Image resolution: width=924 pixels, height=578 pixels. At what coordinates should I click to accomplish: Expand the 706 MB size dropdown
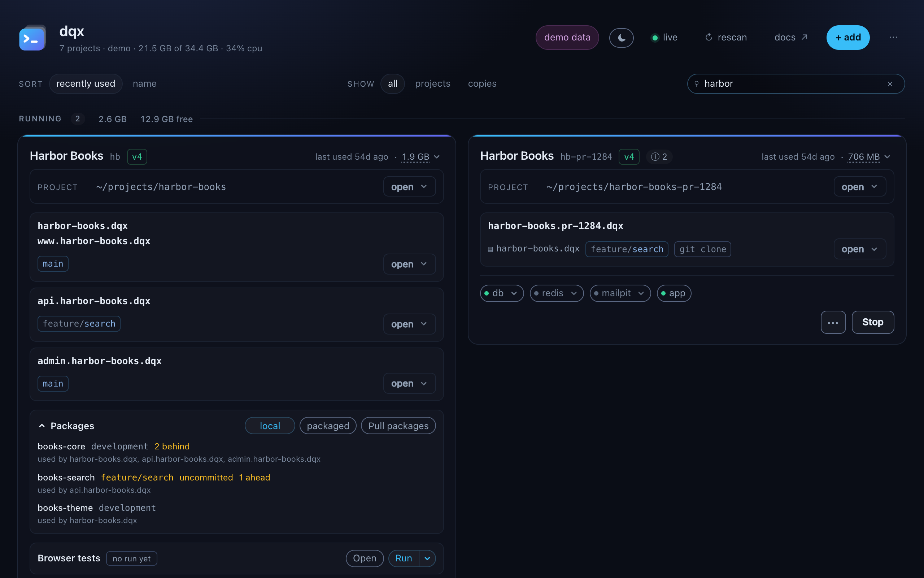(869, 157)
